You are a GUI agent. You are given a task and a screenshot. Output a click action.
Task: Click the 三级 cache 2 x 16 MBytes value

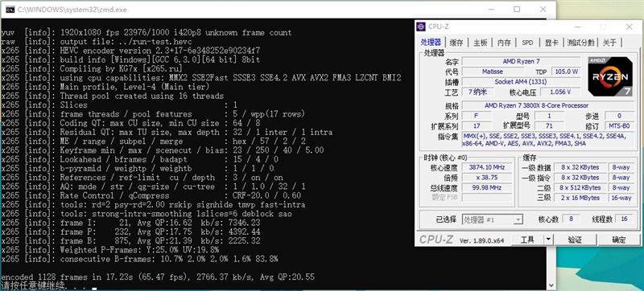point(579,198)
